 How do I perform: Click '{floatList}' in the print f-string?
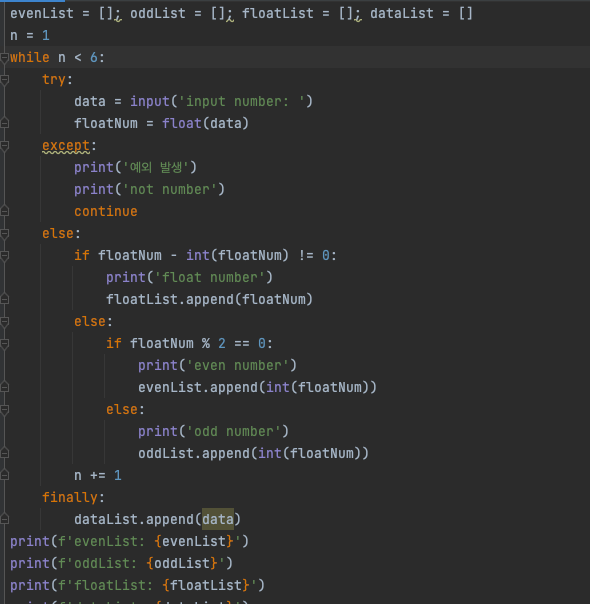click(206, 585)
